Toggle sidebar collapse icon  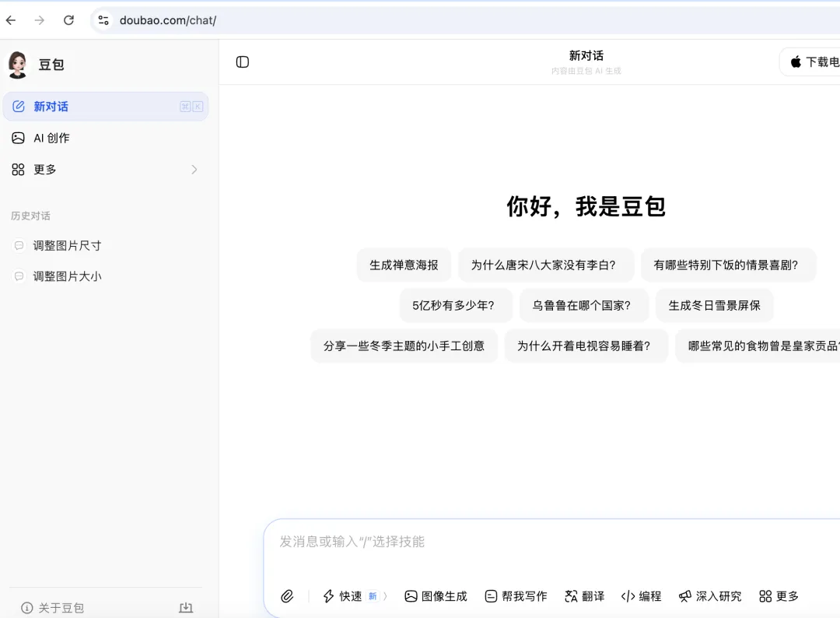242,62
